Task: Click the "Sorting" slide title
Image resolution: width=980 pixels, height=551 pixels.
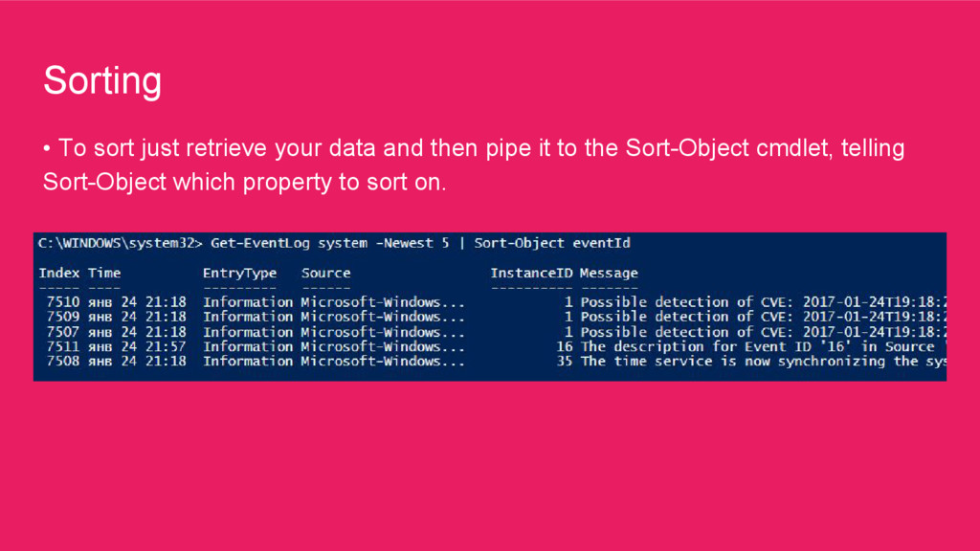Action: pos(102,81)
